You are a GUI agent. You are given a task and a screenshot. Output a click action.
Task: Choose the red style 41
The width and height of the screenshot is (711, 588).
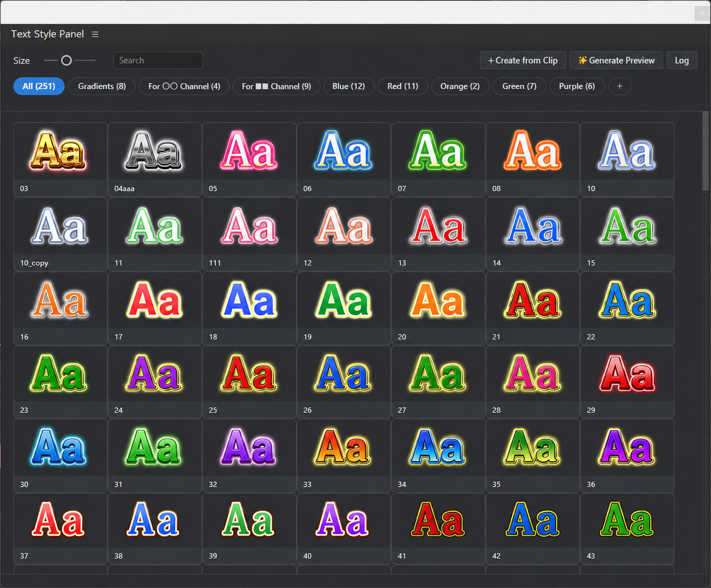[438, 529]
